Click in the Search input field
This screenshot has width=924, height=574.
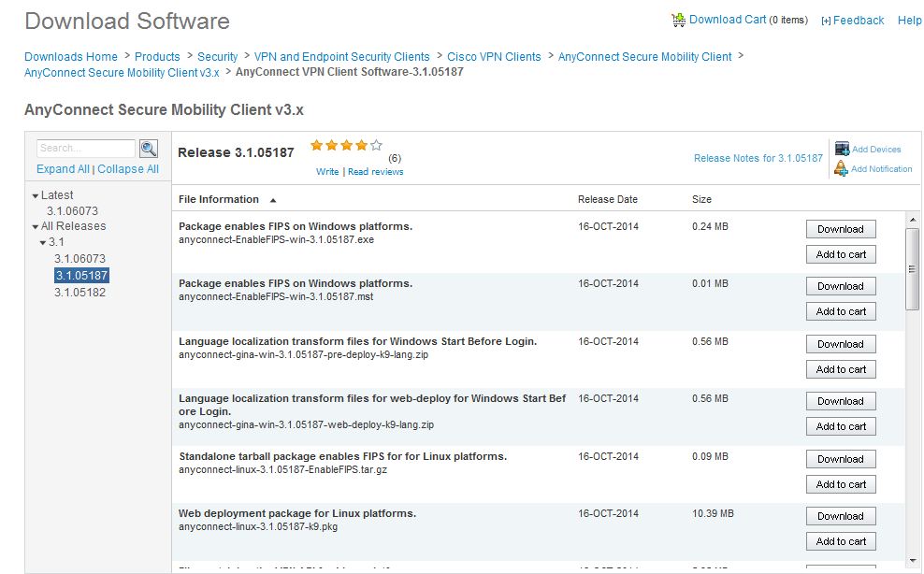tap(86, 148)
